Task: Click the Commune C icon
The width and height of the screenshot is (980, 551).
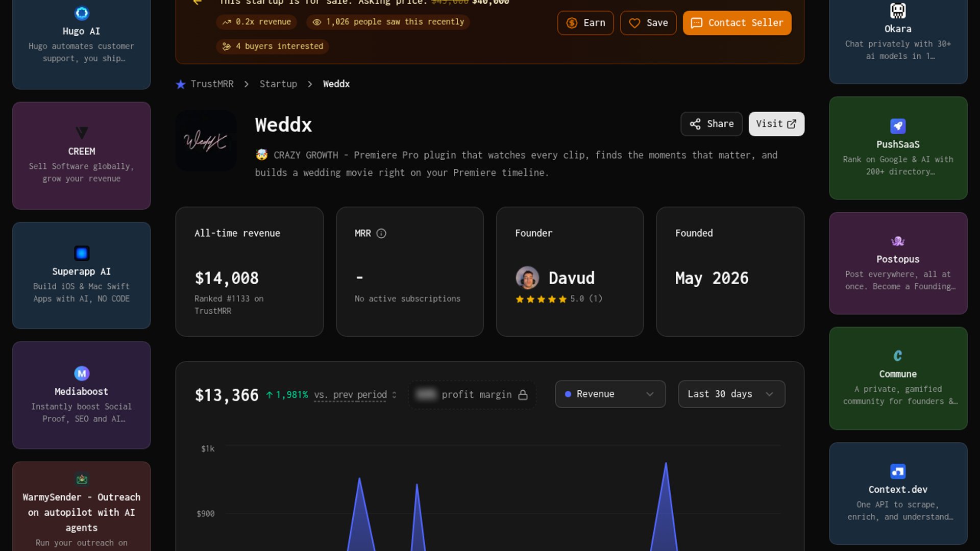Action: (898, 356)
